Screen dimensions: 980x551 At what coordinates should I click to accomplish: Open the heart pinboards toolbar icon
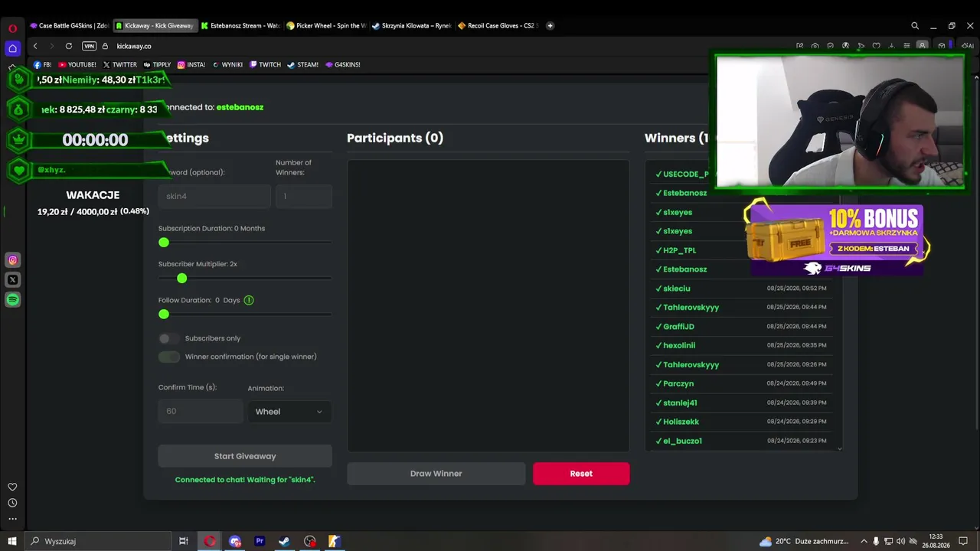point(876,46)
